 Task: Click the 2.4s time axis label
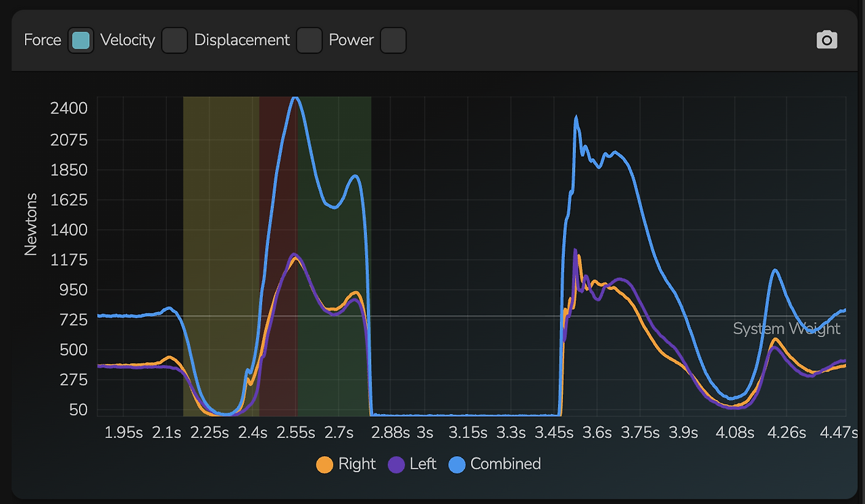[x=252, y=432]
